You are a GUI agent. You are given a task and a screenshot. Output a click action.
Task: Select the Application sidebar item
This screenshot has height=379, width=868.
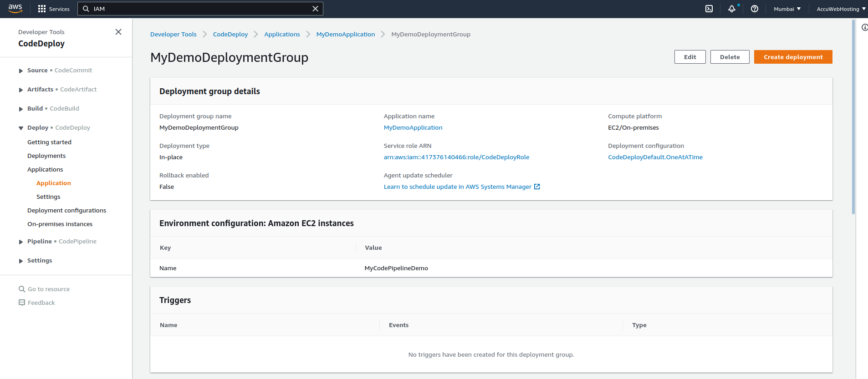coord(54,183)
